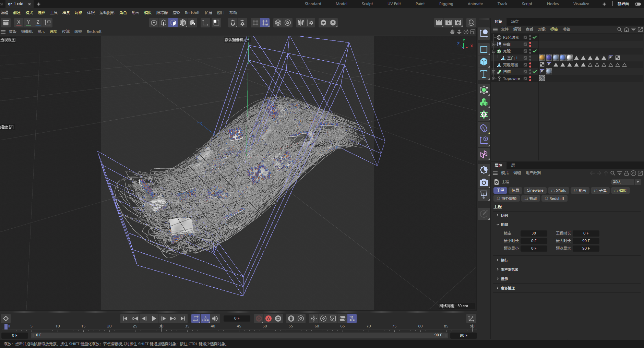Image resolution: width=644 pixels, height=348 pixels.
Task: Open snap magnet settings icon
Action: point(242,23)
